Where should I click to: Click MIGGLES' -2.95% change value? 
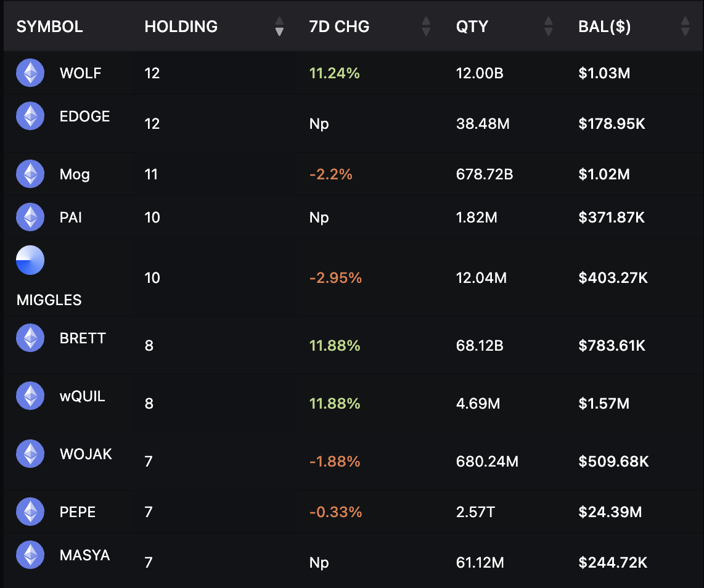(335, 277)
